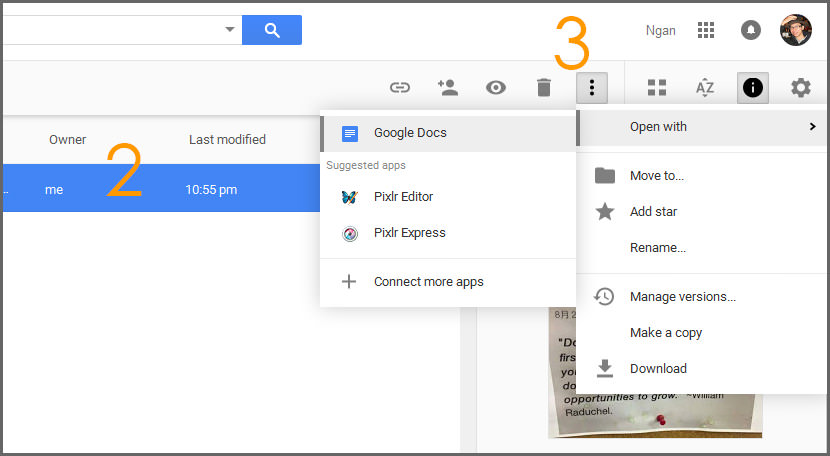This screenshot has height=456, width=830.
Task: Open the file with Google Docs
Action: click(448, 133)
